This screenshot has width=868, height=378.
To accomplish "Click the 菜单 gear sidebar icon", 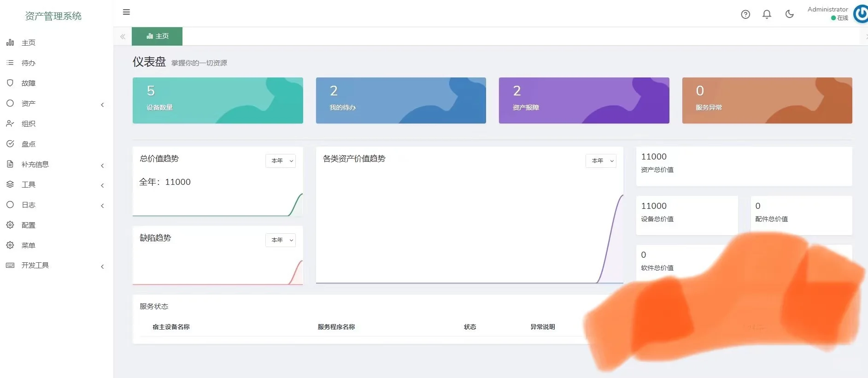I will click(10, 245).
